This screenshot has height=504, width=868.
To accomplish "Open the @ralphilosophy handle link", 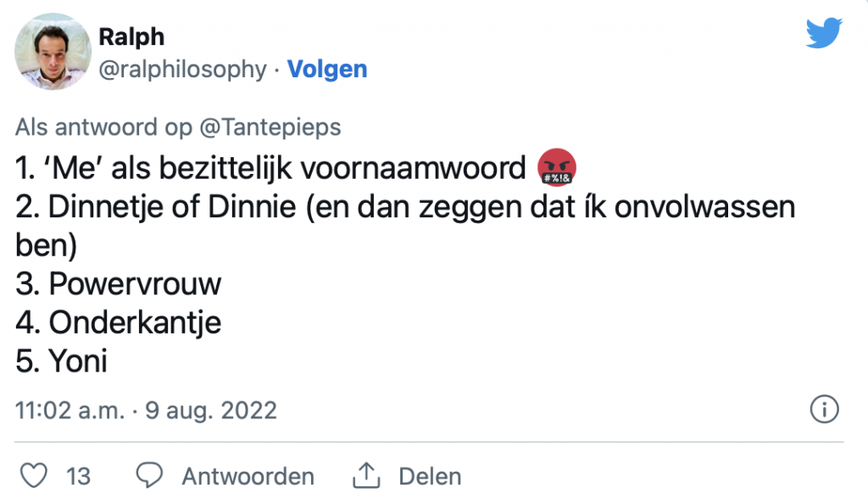I will coord(182,70).
